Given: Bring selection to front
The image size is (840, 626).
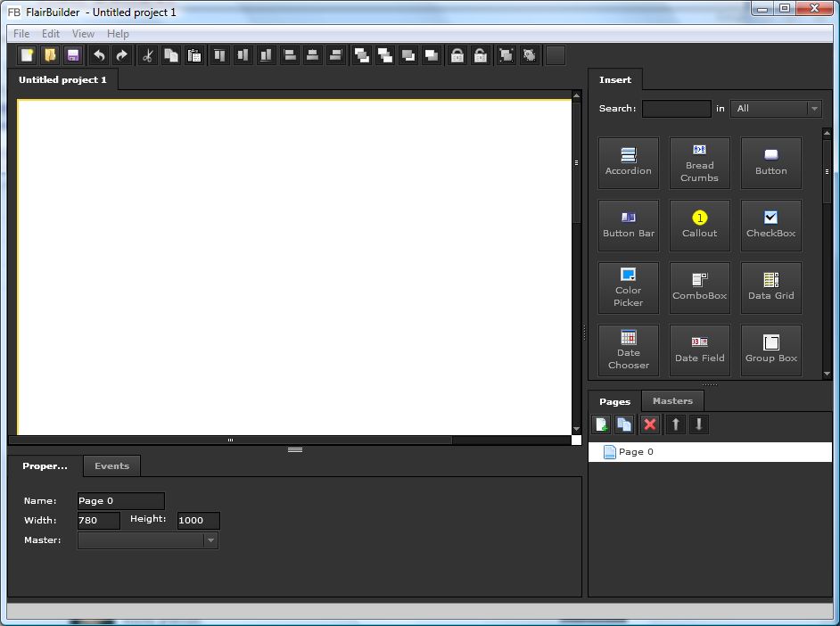Looking at the screenshot, I should point(362,55).
